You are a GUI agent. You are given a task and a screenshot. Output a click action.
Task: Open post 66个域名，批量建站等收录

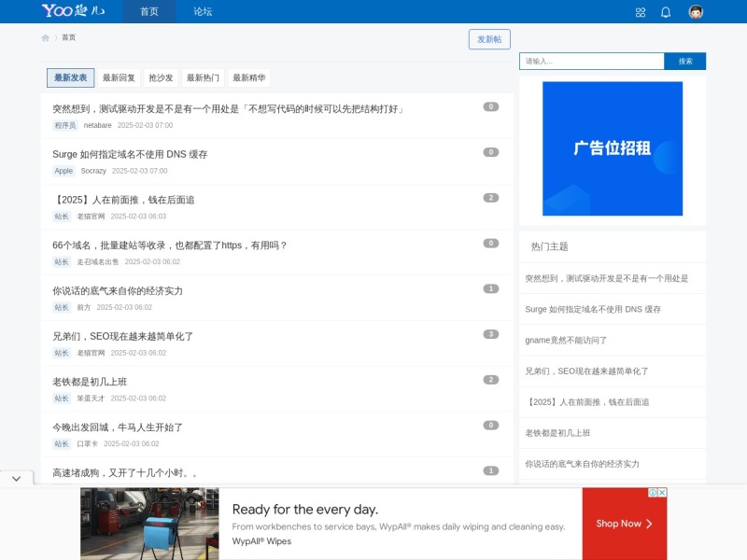170,245
